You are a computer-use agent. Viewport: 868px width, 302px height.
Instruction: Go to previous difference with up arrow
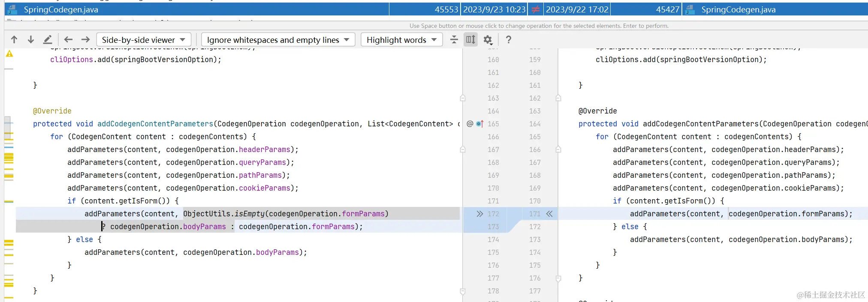point(14,40)
